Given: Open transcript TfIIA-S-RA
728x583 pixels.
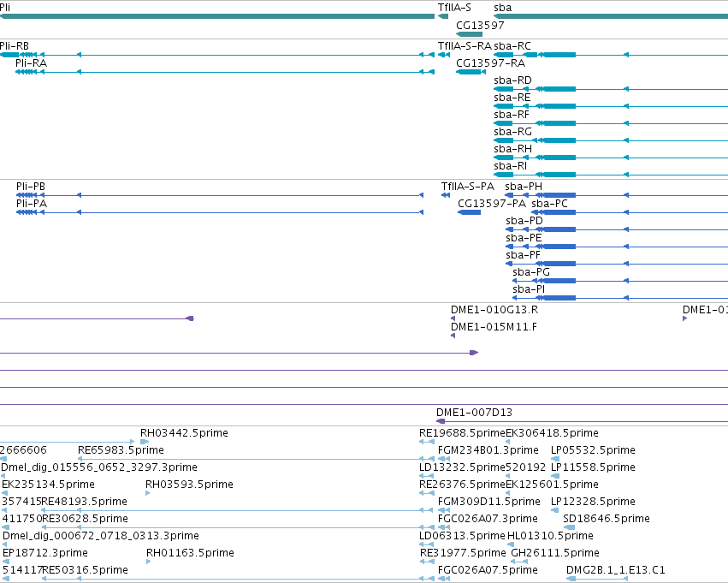Looking at the screenshot, I should [465, 46].
